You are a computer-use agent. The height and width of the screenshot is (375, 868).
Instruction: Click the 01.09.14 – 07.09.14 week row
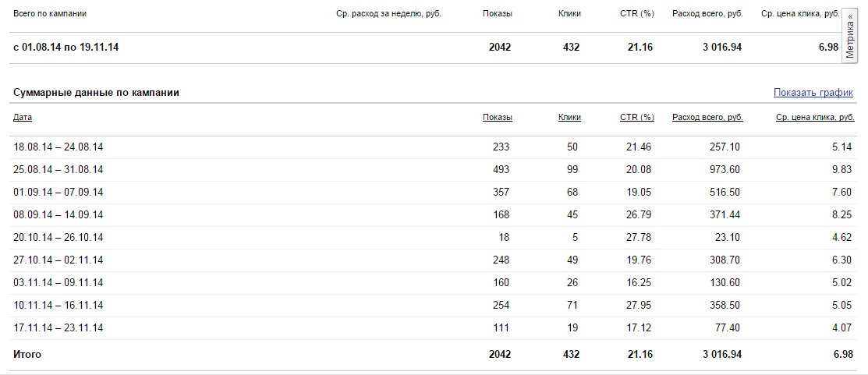[x=58, y=192]
